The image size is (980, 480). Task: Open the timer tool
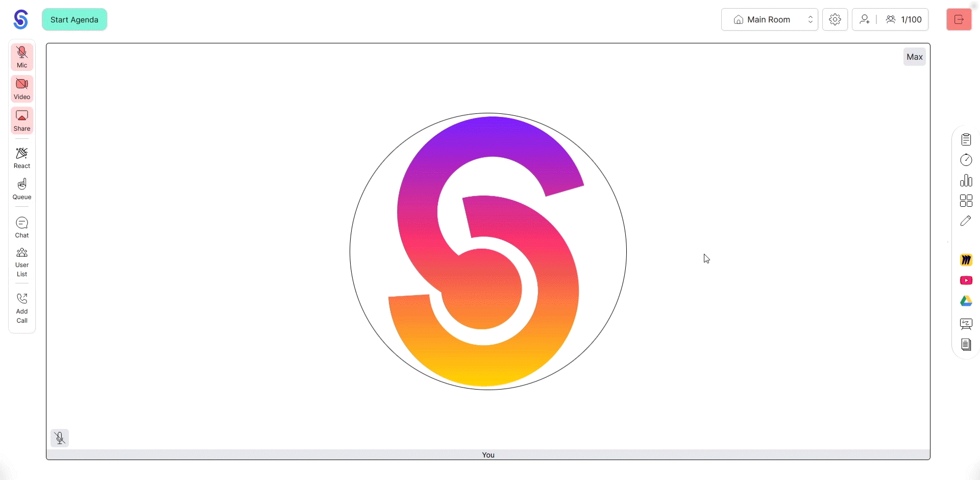pyautogui.click(x=966, y=160)
